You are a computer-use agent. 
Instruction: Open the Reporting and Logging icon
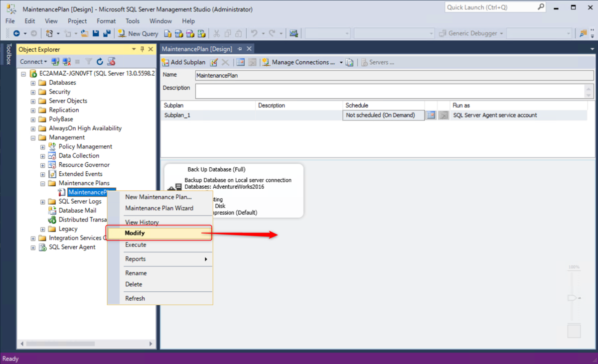coord(350,62)
